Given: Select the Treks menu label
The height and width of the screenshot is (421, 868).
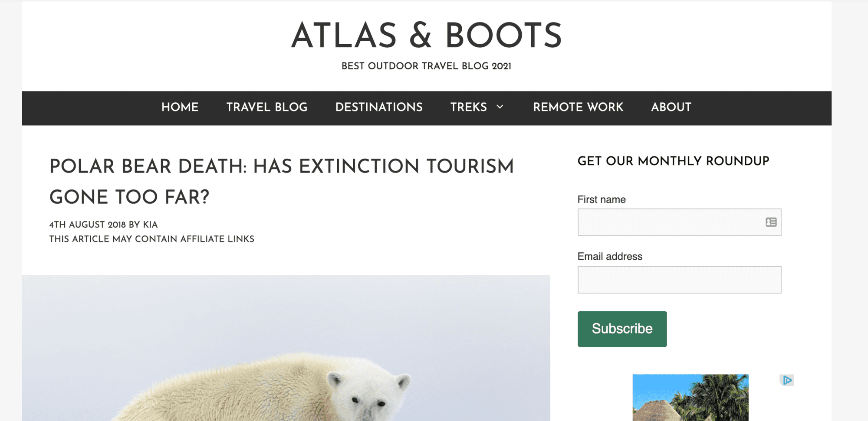Looking at the screenshot, I should coord(468,108).
